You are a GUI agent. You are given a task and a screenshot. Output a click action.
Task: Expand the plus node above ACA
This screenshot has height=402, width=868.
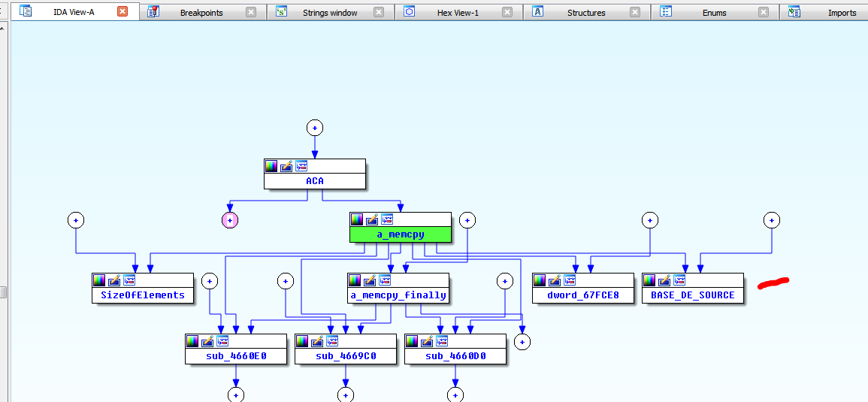pyautogui.click(x=315, y=127)
